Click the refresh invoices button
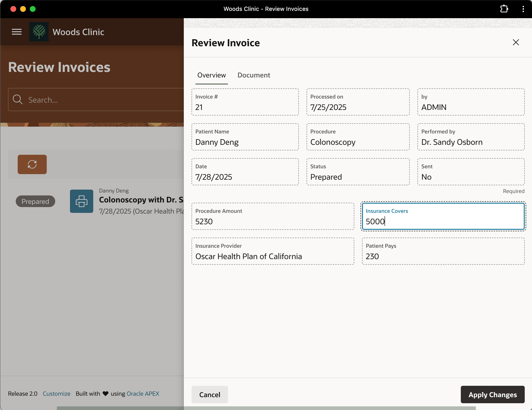This screenshot has width=532, height=410. coord(32,164)
